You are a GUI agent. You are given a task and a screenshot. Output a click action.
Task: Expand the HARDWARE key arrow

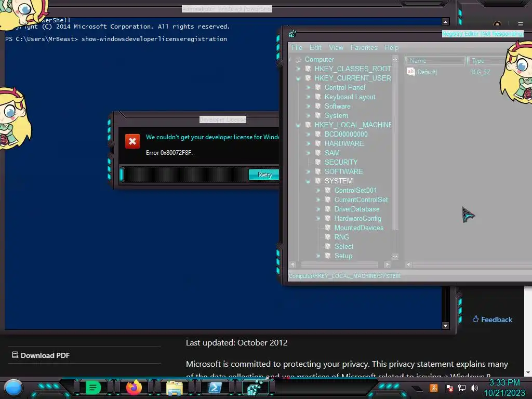309,144
